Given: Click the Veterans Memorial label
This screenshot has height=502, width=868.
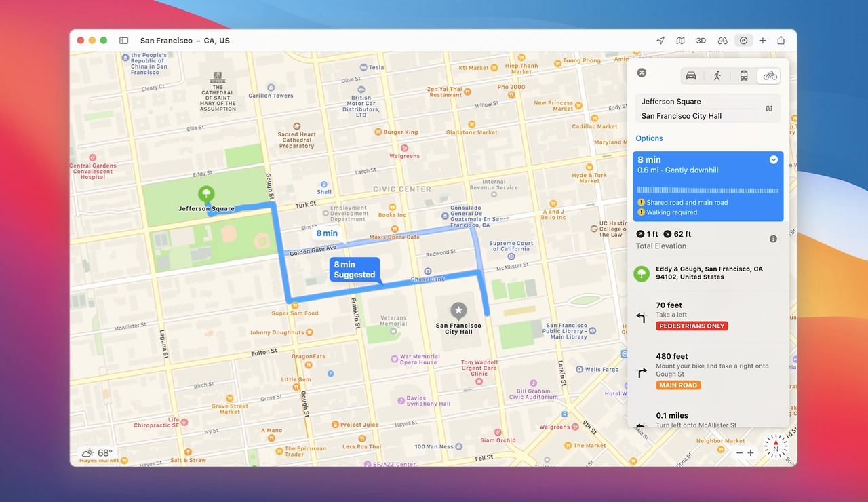Looking at the screenshot, I should [393, 321].
